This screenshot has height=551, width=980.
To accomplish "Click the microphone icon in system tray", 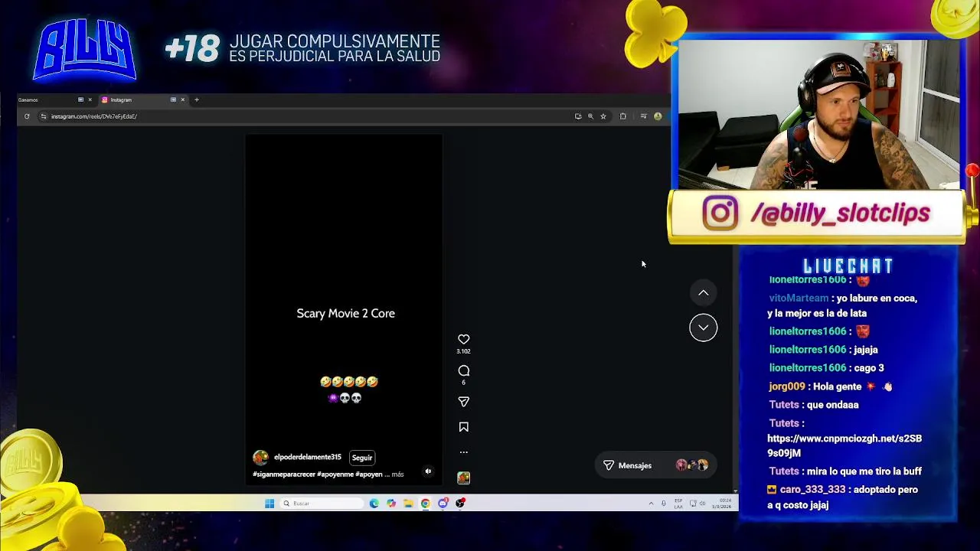I will pyautogui.click(x=663, y=503).
